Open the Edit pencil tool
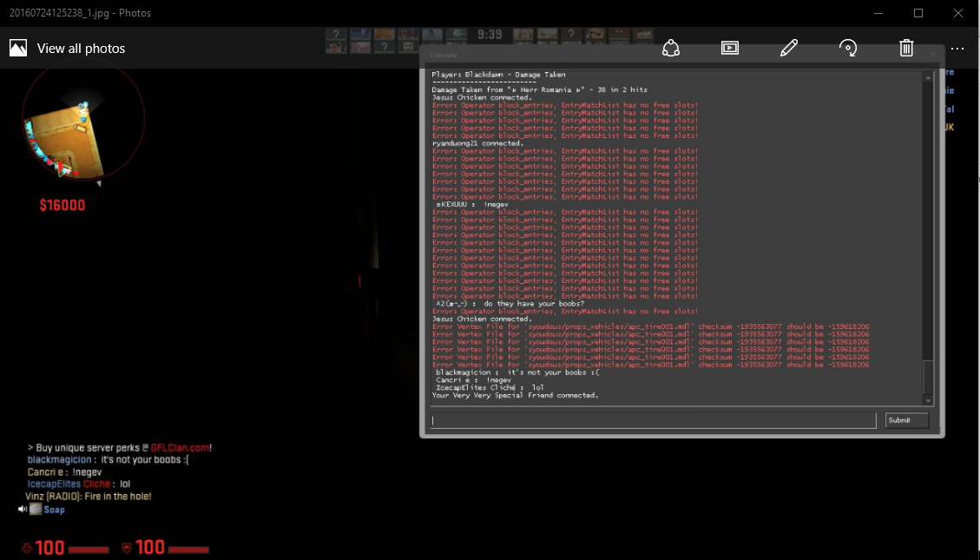Screen dimensions: 980x560 click(x=789, y=48)
